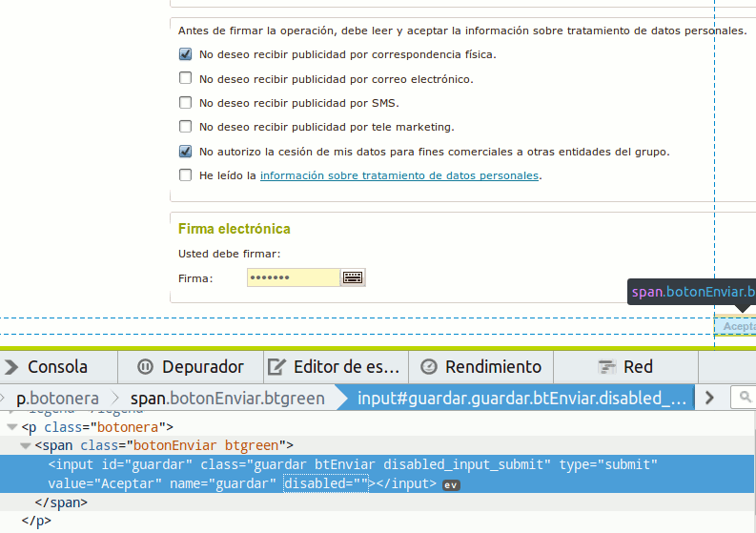The width and height of the screenshot is (756, 533).
Task: Click the inspector search magnifier icon
Action: click(x=745, y=397)
